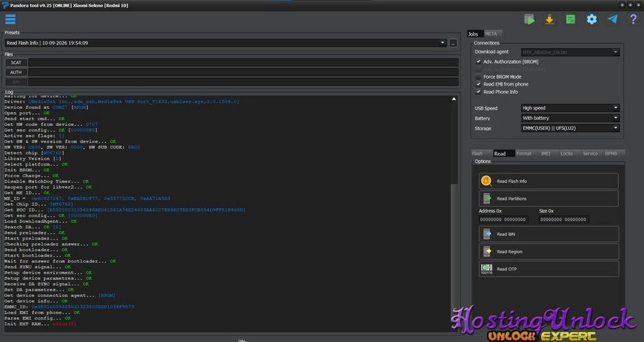The height and width of the screenshot is (342, 644).
Task: Click the Read Region phone icon
Action: coord(487,251)
